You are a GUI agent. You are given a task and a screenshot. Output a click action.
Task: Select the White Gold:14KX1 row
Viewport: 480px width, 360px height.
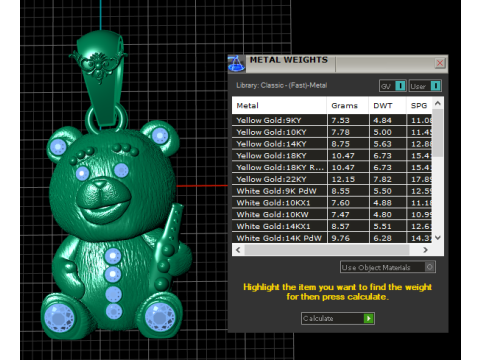pyautogui.click(x=332, y=226)
